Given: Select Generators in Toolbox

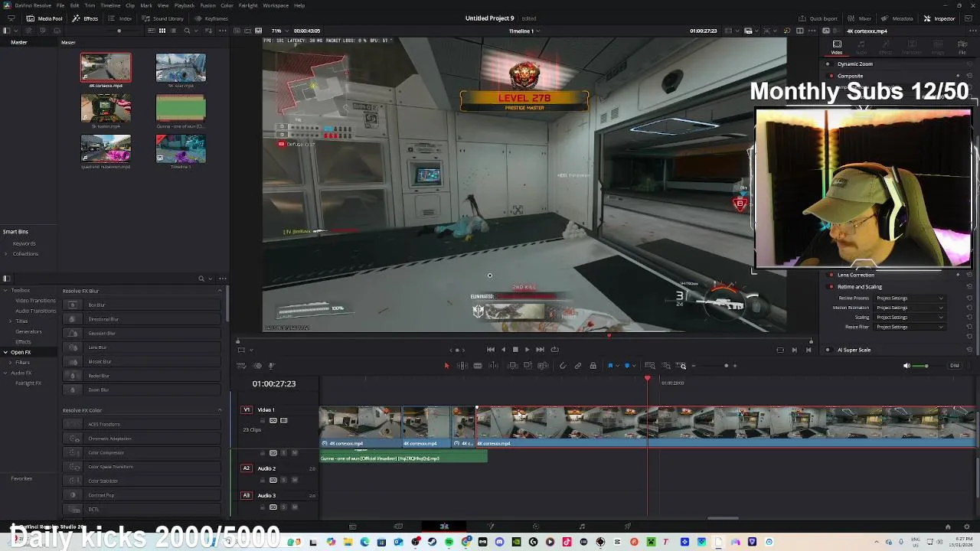Looking at the screenshot, I should coord(28,331).
